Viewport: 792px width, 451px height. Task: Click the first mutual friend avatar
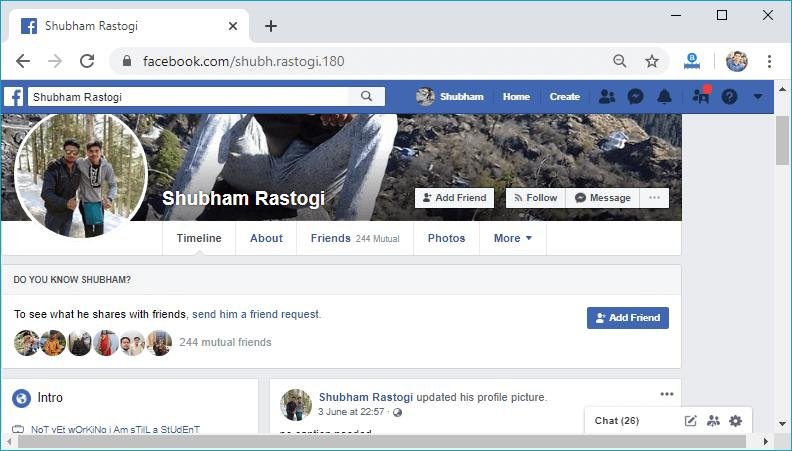point(27,343)
